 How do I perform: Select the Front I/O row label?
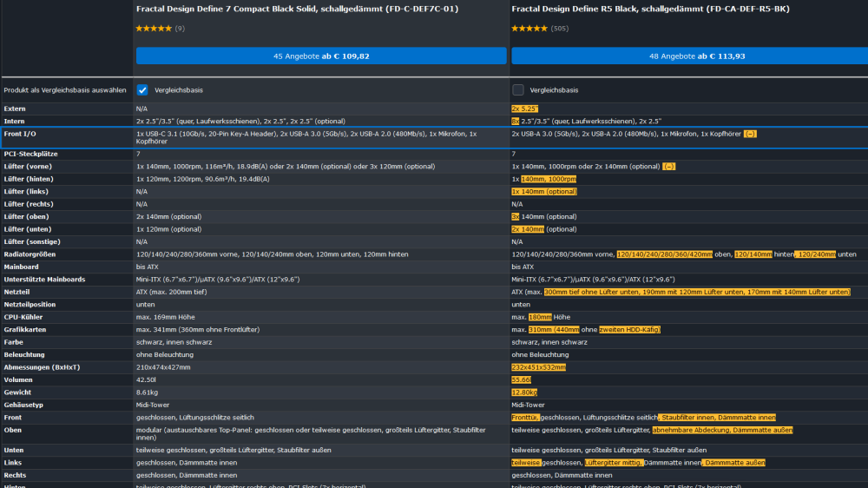pos(20,134)
